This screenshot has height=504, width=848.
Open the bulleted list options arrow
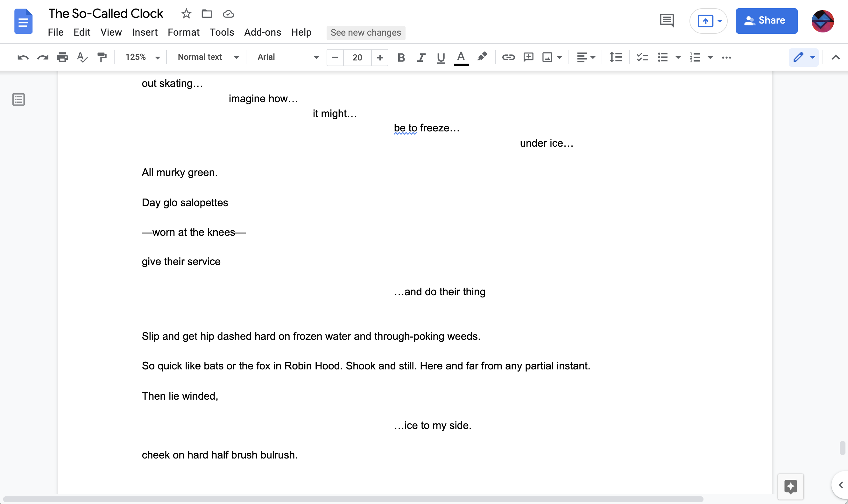tap(678, 57)
